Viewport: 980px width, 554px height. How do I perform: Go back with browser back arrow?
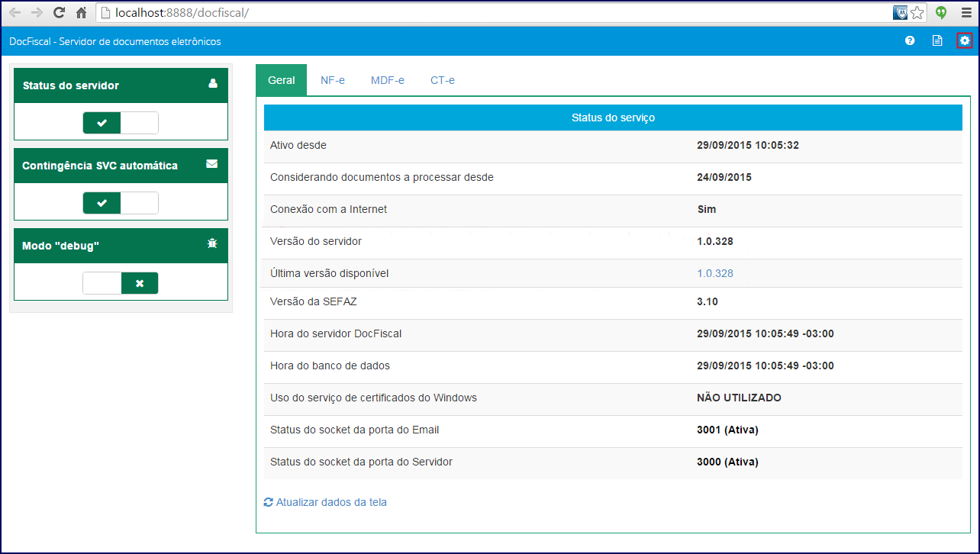pyautogui.click(x=15, y=13)
